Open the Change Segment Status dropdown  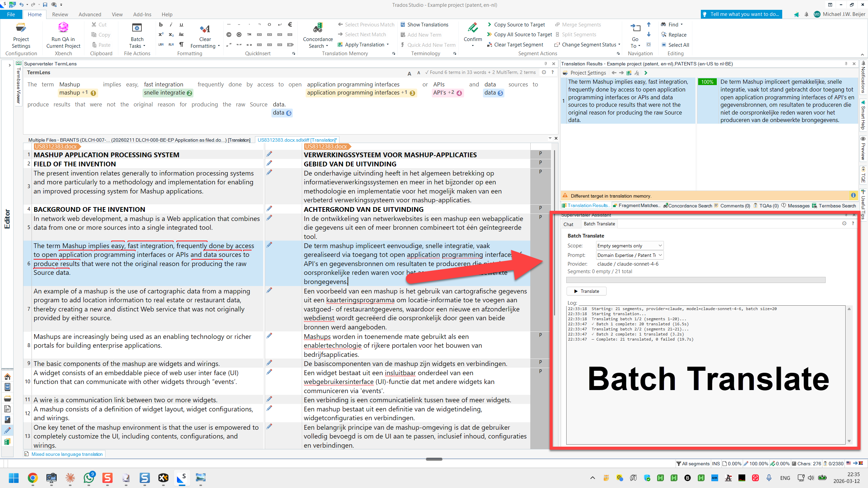click(589, 45)
